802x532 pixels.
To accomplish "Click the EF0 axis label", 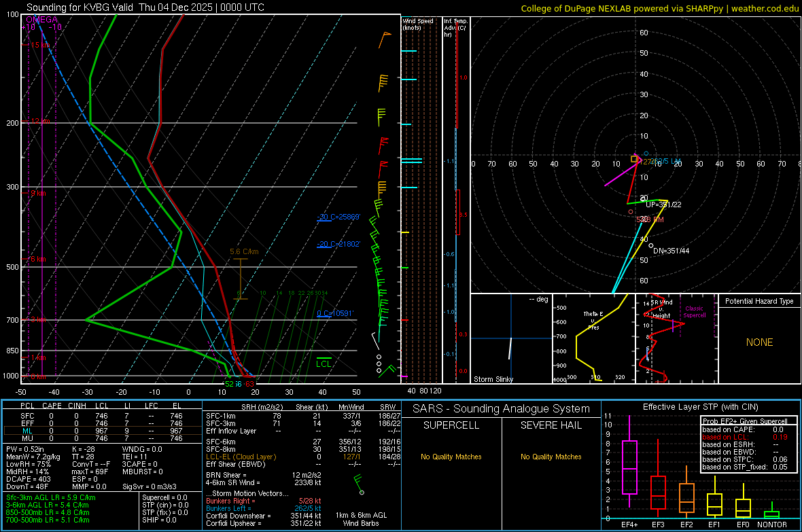I will tap(743, 525).
